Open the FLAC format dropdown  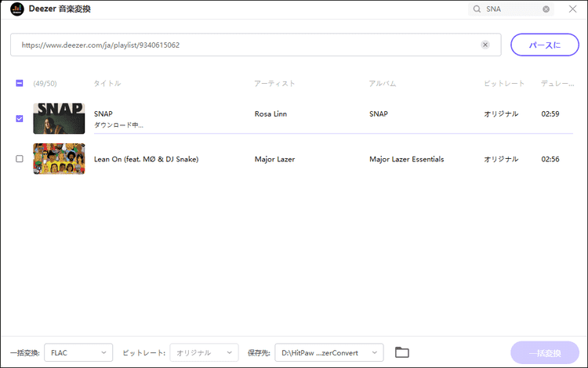click(78, 352)
